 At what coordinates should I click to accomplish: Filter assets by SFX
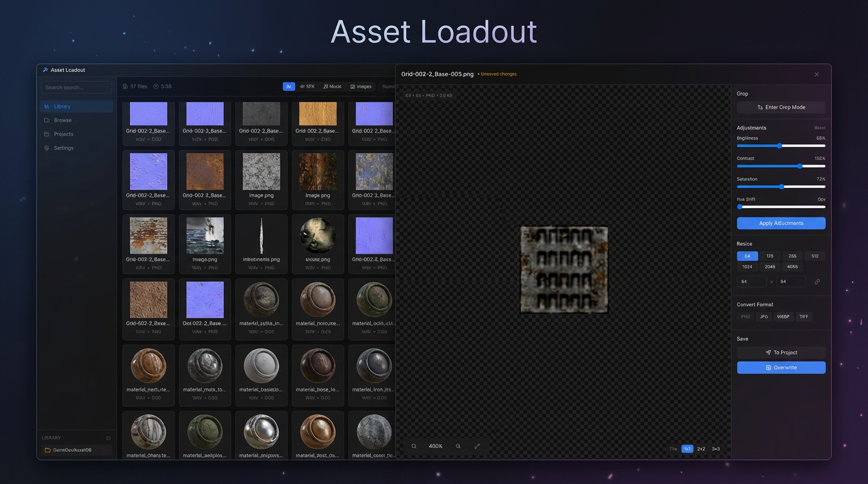(x=307, y=86)
